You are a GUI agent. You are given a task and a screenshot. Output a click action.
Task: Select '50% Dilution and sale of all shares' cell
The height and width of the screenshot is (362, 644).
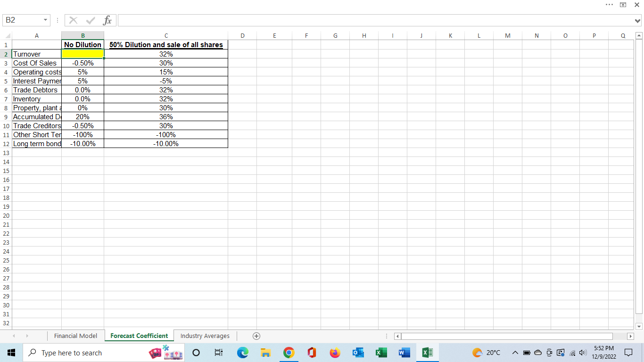166,45
